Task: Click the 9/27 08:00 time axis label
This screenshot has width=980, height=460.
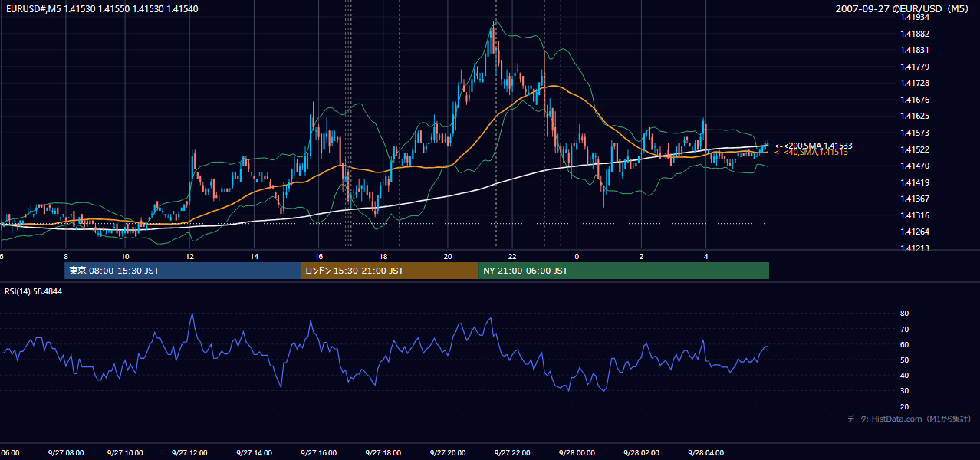Action: click(x=64, y=452)
